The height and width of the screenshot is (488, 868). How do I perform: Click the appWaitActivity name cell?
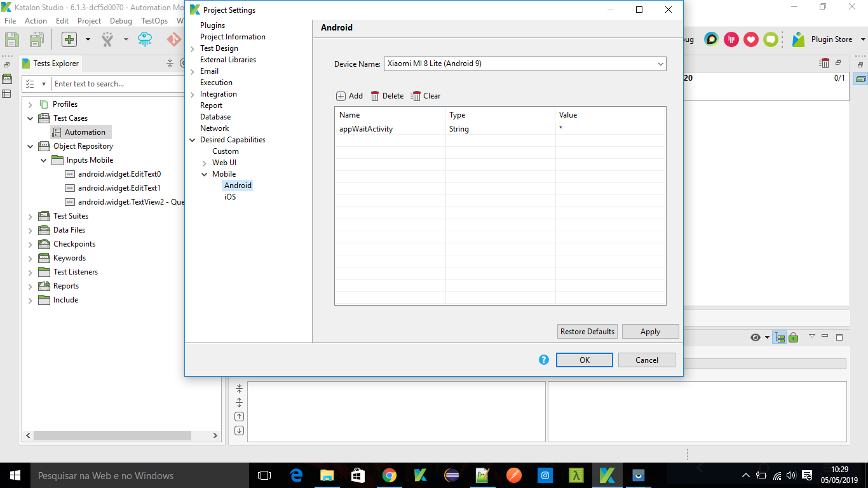390,129
